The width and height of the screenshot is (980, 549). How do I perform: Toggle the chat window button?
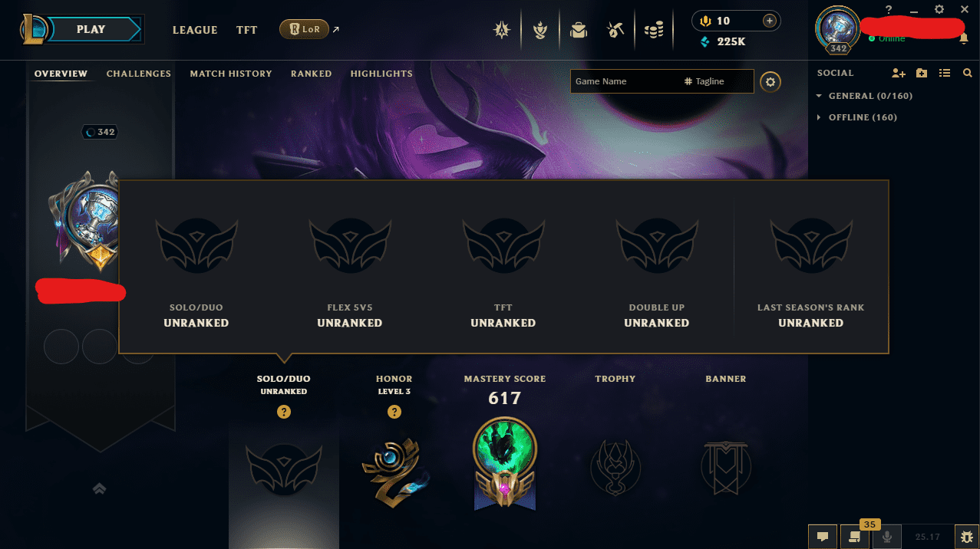822,537
